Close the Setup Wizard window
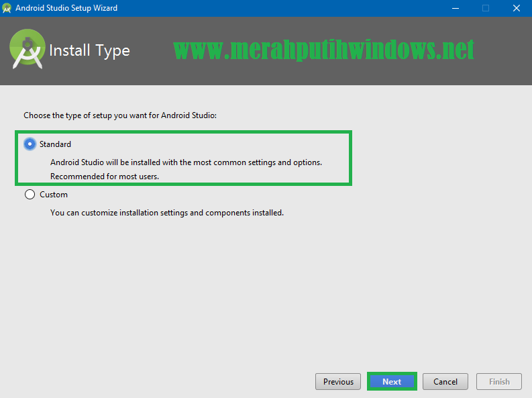This screenshot has height=398, width=532. pos(517,8)
